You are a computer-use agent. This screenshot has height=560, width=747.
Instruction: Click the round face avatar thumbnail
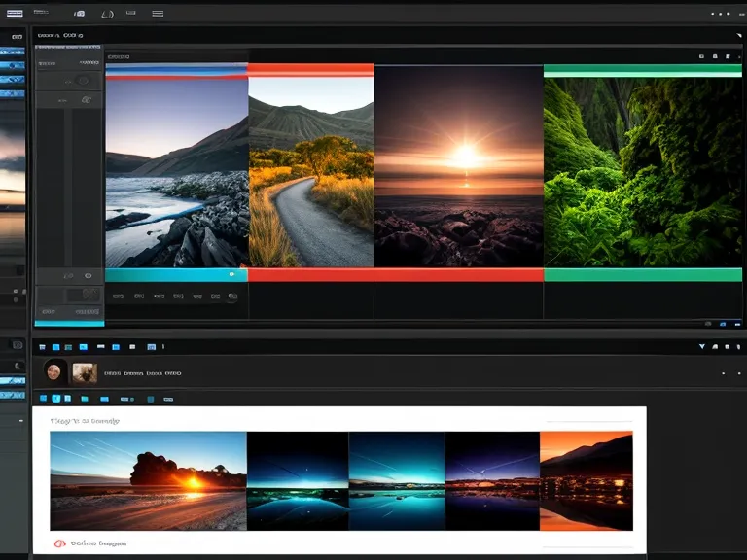(53, 372)
